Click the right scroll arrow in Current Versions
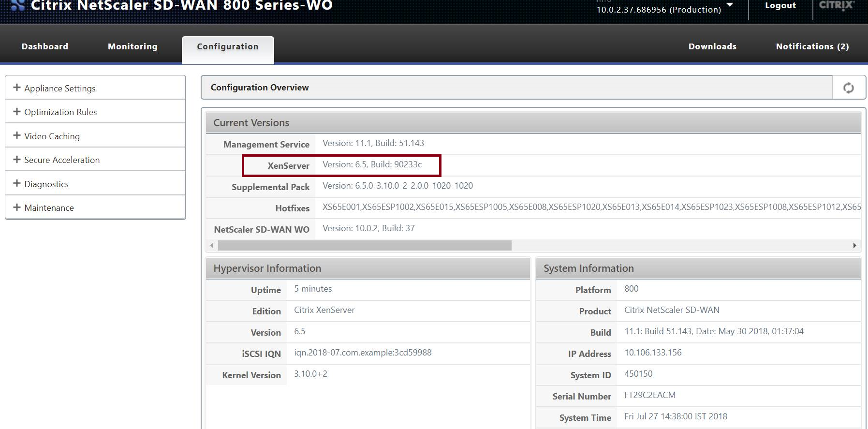Screen dimensions: 868x429 [854, 246]
